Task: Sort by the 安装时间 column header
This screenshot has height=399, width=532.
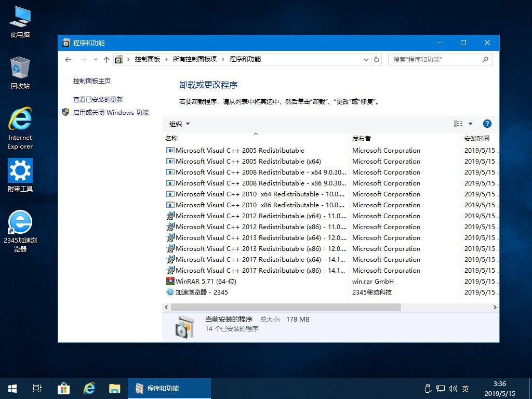Action: (x=480, y=138)
